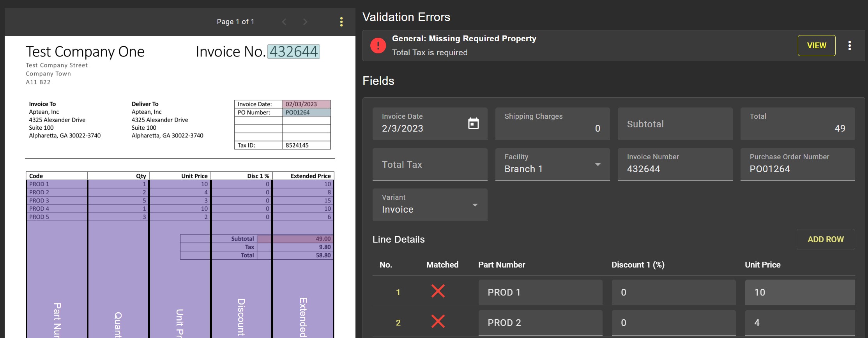
Task: Click the red X for line 2
Action: (x=438, y=322)
